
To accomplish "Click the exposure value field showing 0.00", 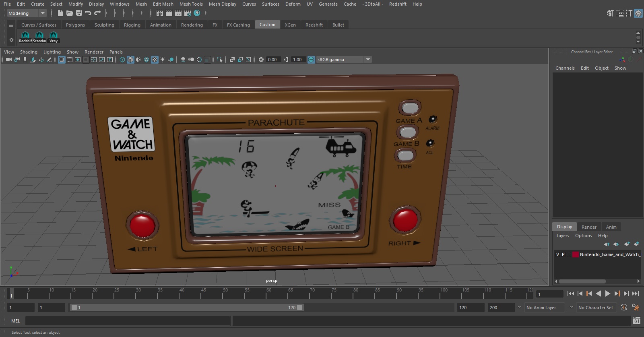I will pos(273,60).
